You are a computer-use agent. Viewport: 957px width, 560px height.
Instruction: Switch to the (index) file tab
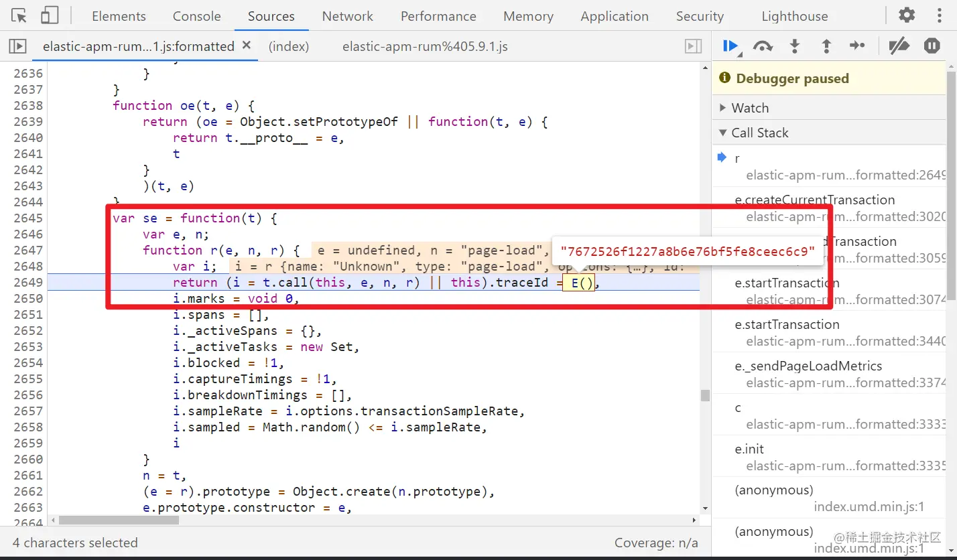click(289, 46)
